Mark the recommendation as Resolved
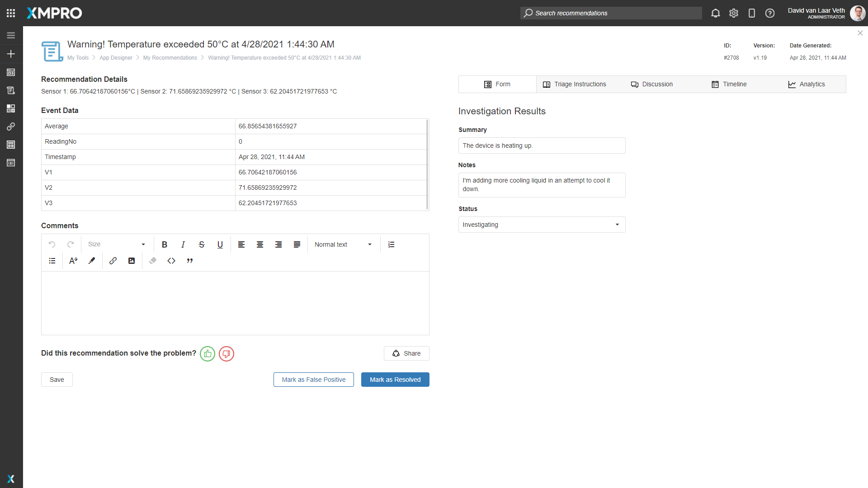This screenshot has width=868, height=488. 395,380
